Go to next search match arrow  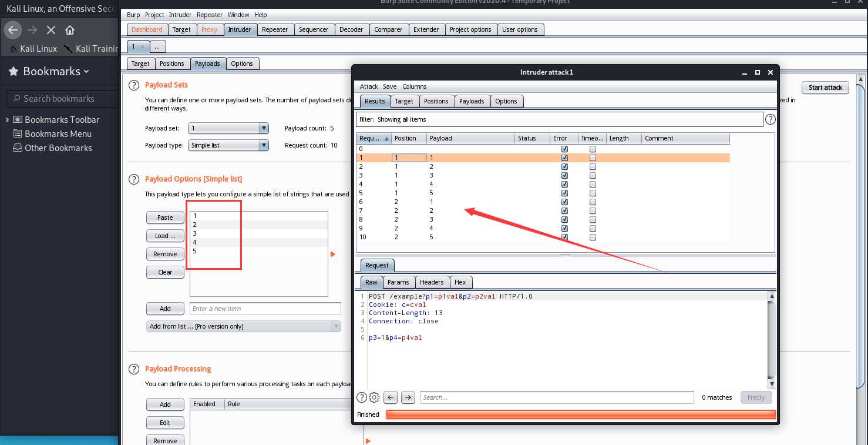(408, 397)
